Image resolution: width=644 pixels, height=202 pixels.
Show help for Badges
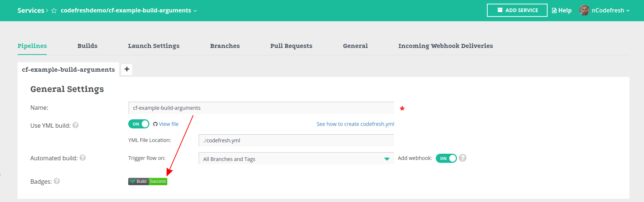pyautogui.click(x=57, y=181)
